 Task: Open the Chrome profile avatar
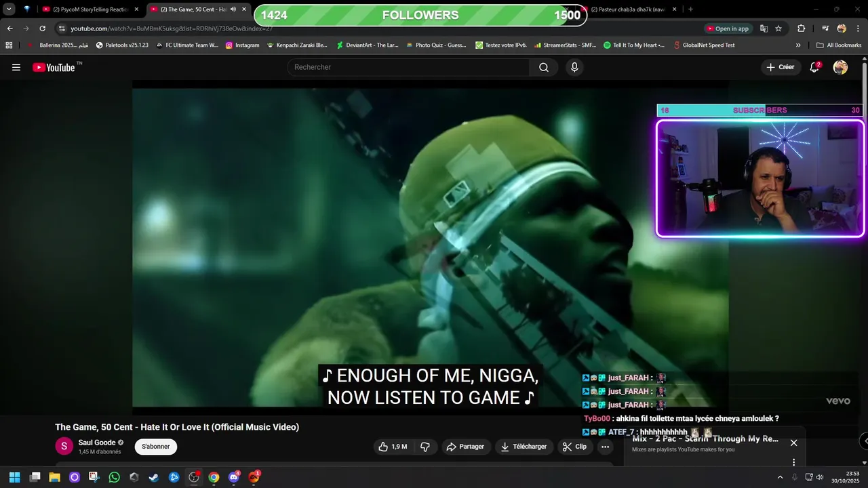tap(842, 28)
